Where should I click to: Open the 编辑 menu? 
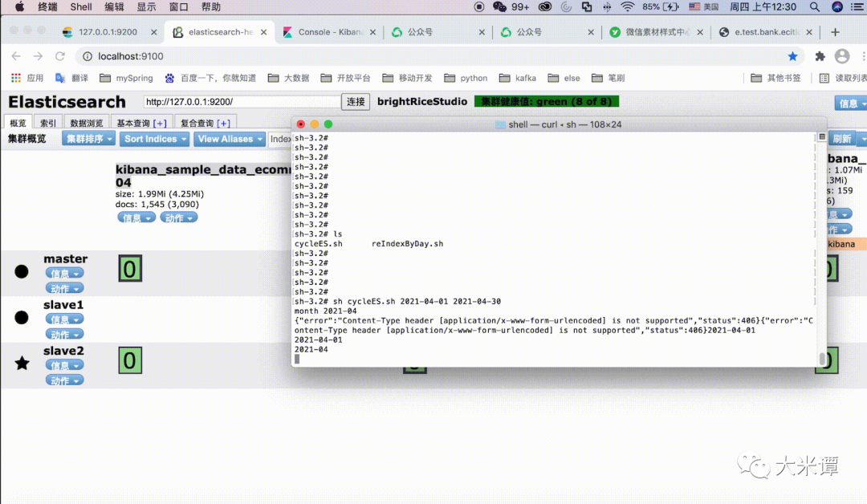pos(114,6)
